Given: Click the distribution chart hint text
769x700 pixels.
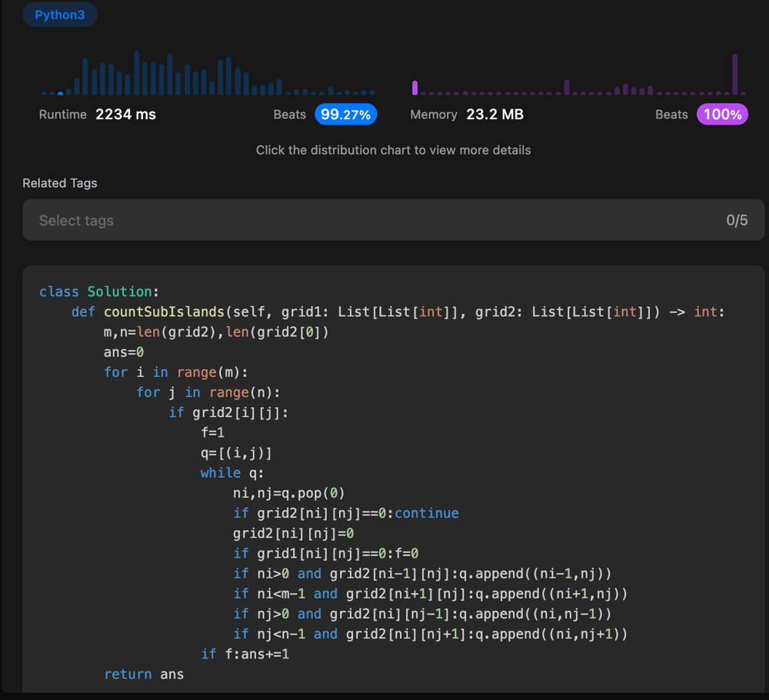Looking at the screenshot, I should coord(393,150).
